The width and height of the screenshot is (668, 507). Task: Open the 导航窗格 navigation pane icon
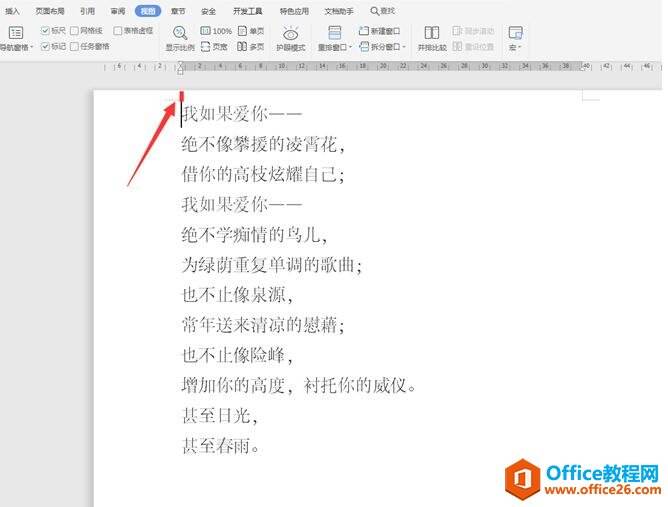pyautogui.click(x=16, y=33)
